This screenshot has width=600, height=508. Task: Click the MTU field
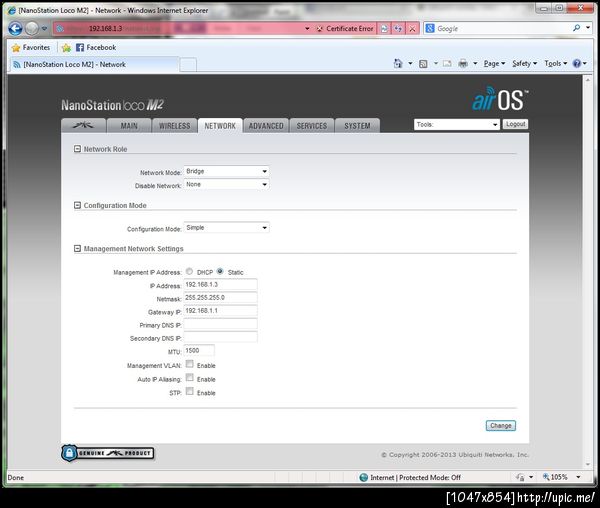pyautogui.click(x=199, y=350)
